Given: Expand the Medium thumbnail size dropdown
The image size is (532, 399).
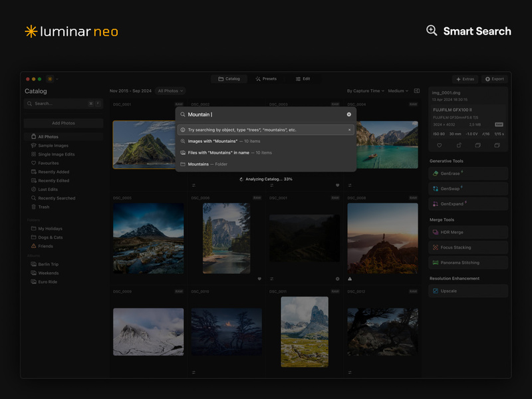Looking at the screenshot, I should point(395,91).
